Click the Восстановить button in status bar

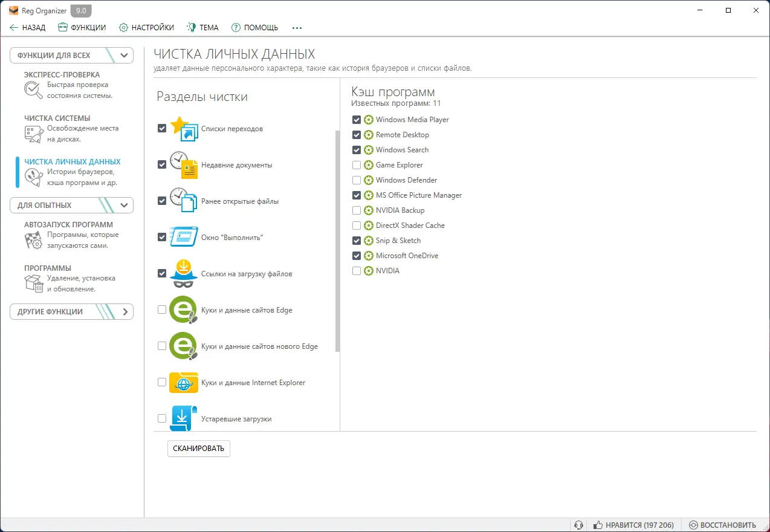(x=723, y=525)
